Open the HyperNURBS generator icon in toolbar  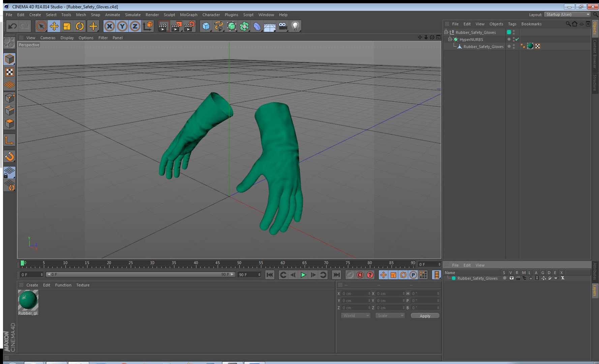point(232,26)
